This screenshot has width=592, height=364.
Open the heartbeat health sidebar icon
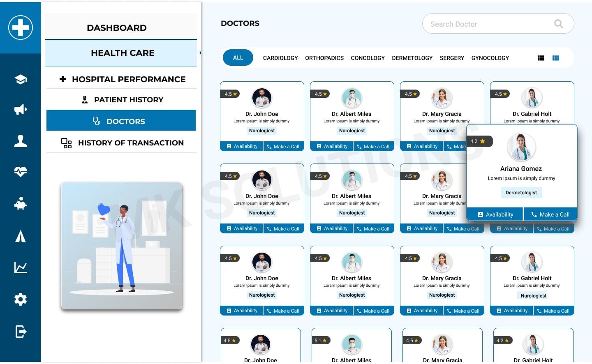coord(21,171)
